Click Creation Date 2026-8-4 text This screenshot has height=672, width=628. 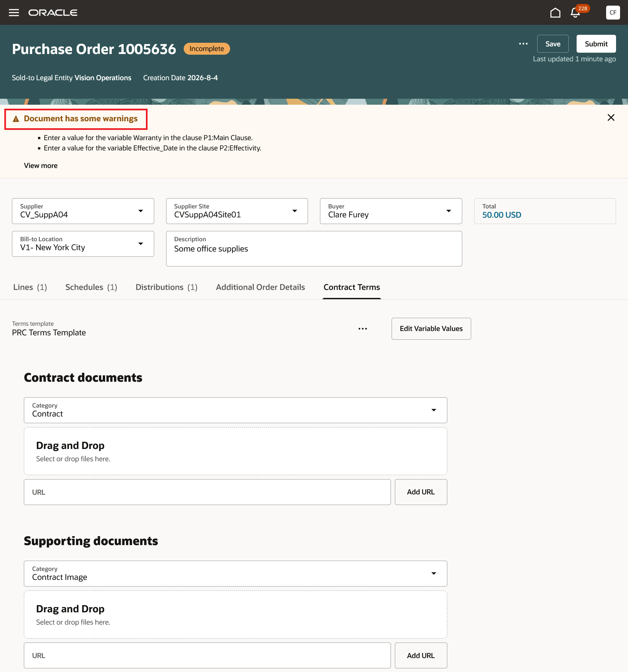pos(180,78)
